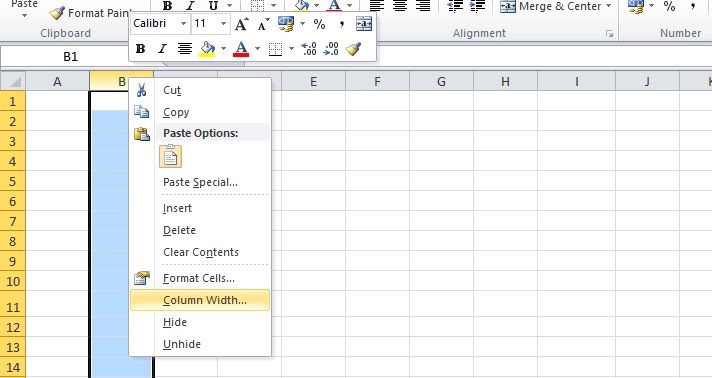Image resolution: width=712 pixels, height=378 pixels.
Task: Choose Clear Contents menu entry
Action: click(x=200, y=252)
